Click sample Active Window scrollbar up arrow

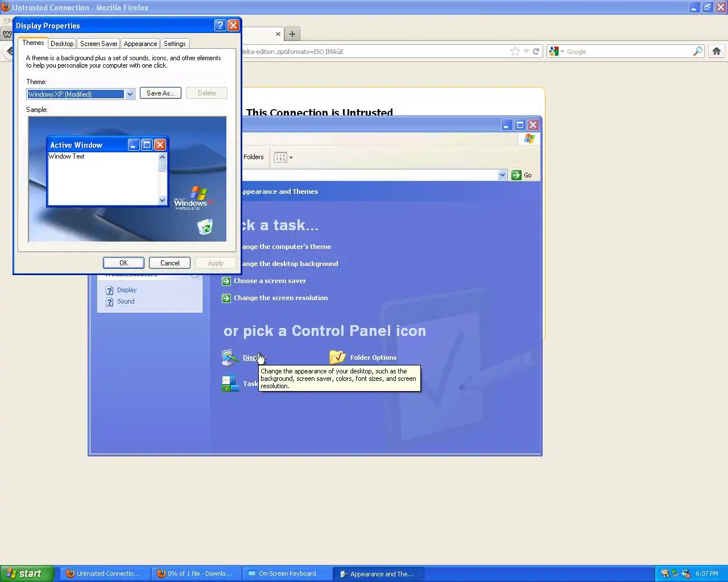coord(162,157)
